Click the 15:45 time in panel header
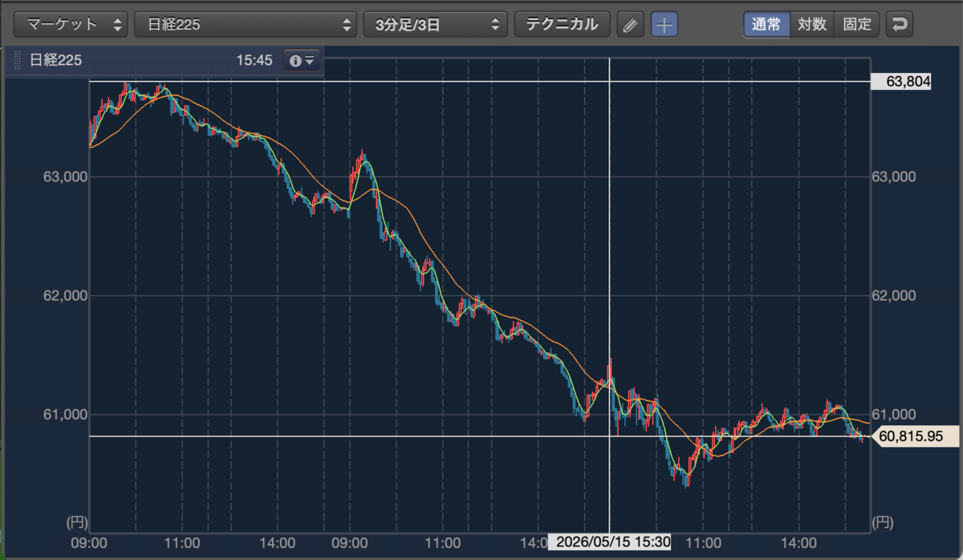The width and height of the screenshot is (963, 560). (254, 60)
